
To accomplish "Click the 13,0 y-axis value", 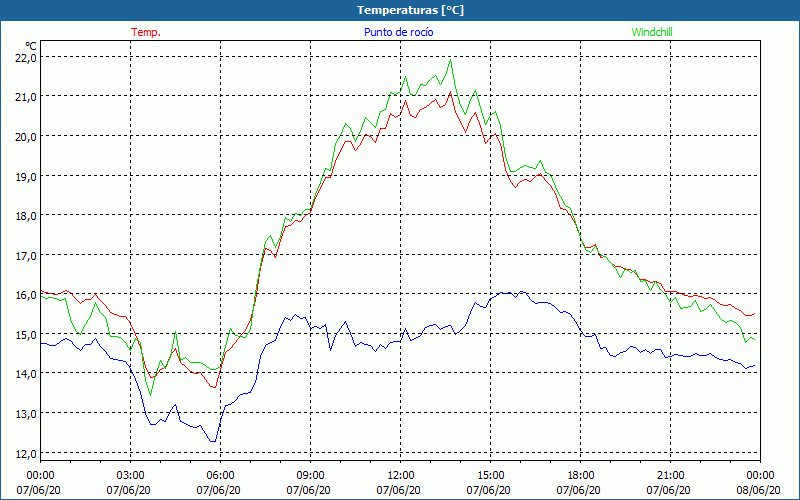I will click(26, 413).
